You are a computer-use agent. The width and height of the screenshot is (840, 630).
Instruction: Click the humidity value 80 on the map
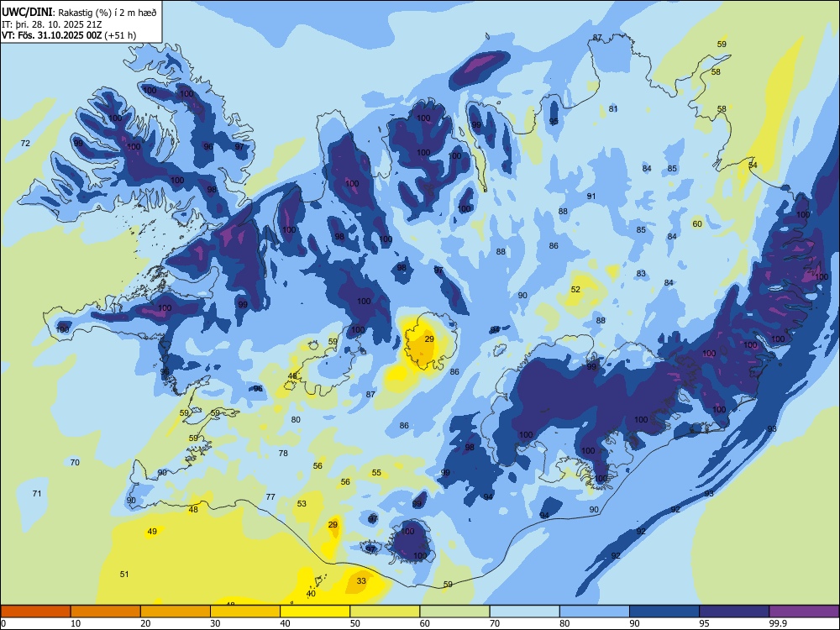(296, 419)
